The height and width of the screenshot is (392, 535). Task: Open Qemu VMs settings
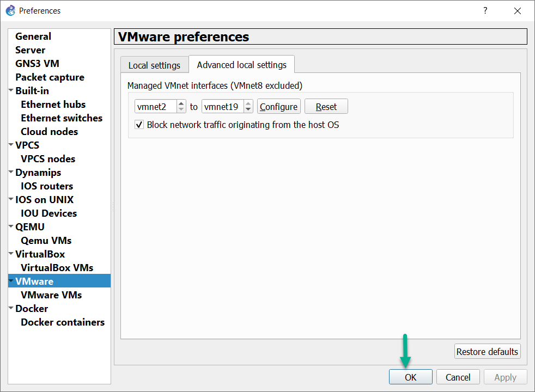click(46, 241)
